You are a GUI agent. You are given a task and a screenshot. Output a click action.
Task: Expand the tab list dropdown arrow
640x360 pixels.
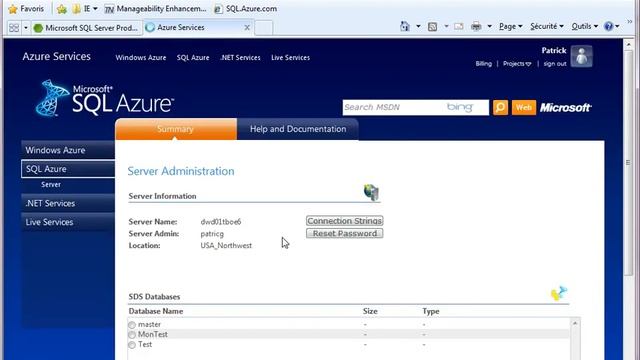[26, 28]
